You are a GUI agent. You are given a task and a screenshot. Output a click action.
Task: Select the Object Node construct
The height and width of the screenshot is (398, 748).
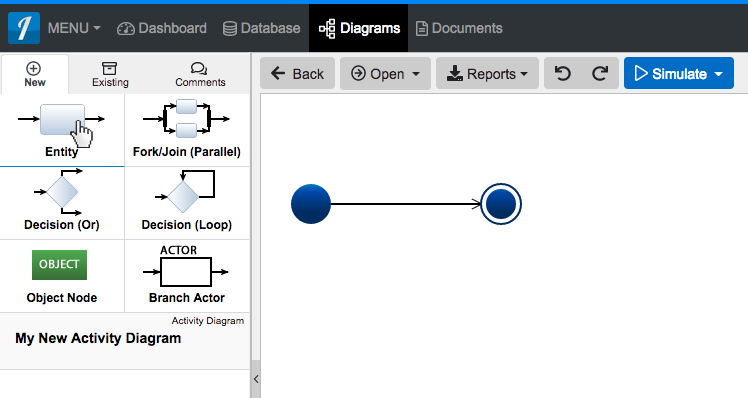pyautogui.click(x=62, y=276)
